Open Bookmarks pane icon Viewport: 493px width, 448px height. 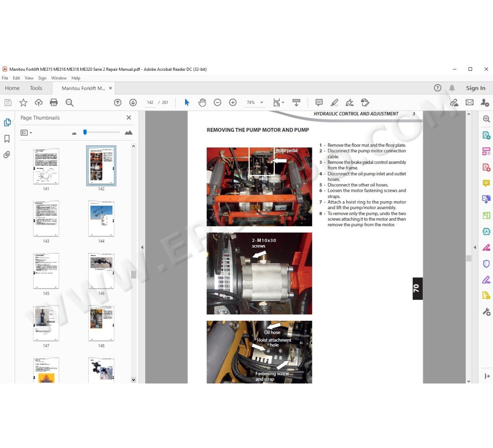(7, 138)
